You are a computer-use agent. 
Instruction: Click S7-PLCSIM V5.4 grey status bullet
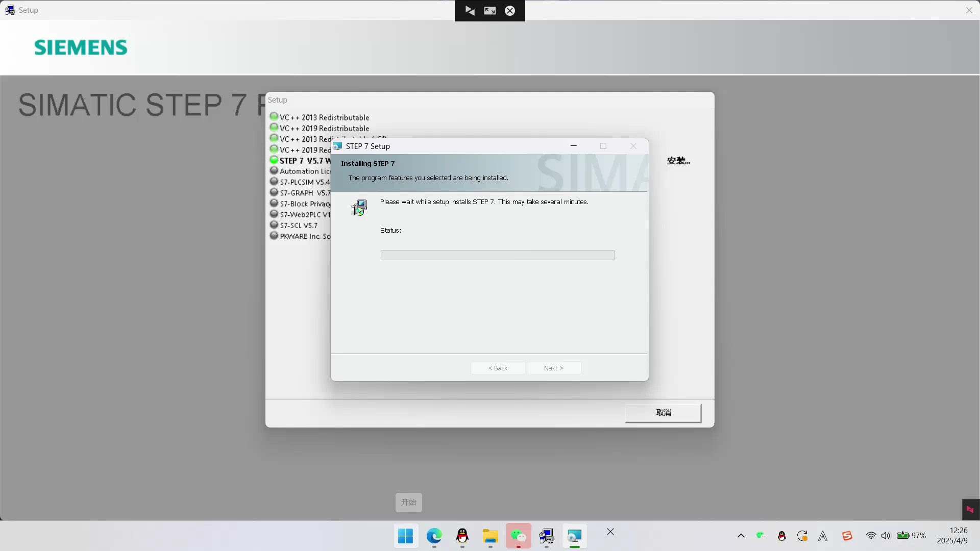click(x=274, y=181)
